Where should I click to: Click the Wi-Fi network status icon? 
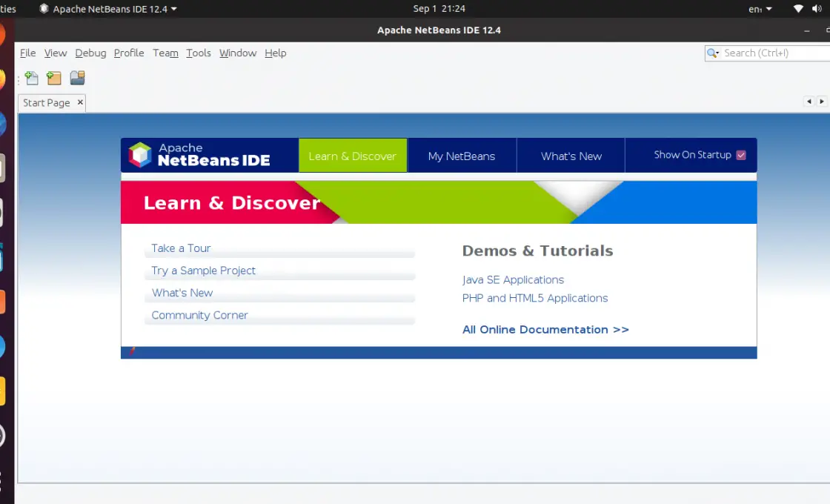tap(798, 8)
